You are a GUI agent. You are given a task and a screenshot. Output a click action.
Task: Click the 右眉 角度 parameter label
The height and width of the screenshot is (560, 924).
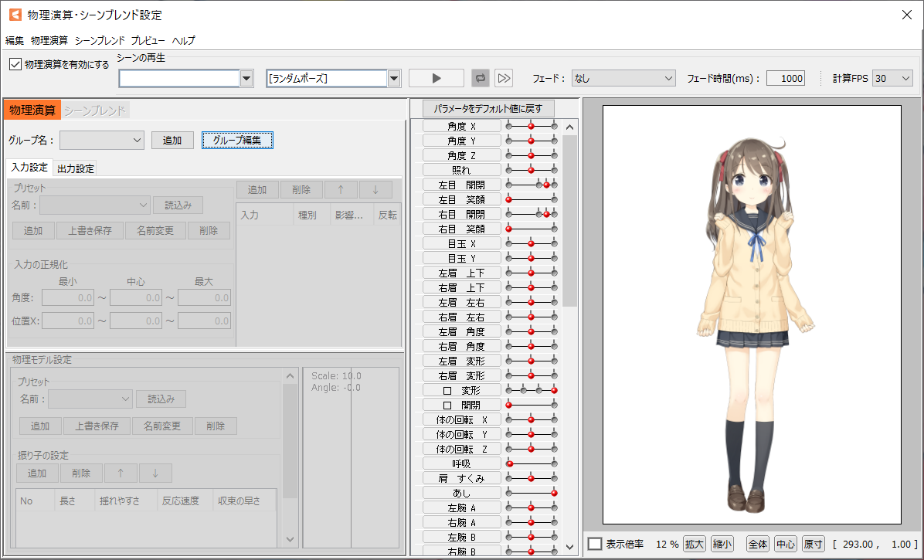coord(461,346)
